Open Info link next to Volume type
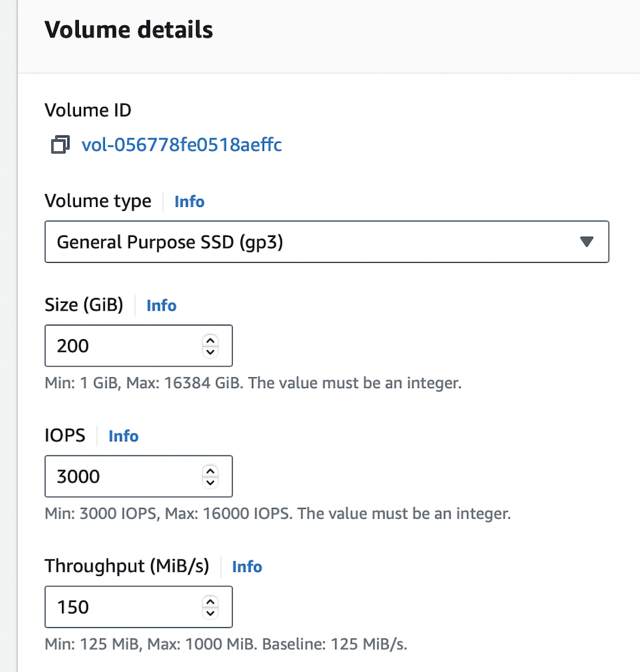The height and width of the screenshot is (672, 640). pos(189,202)
